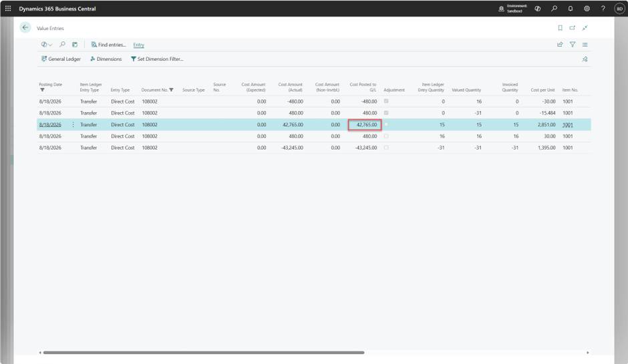Open the Entry menu tab
The image size is (628, 364).
[138, 45]
